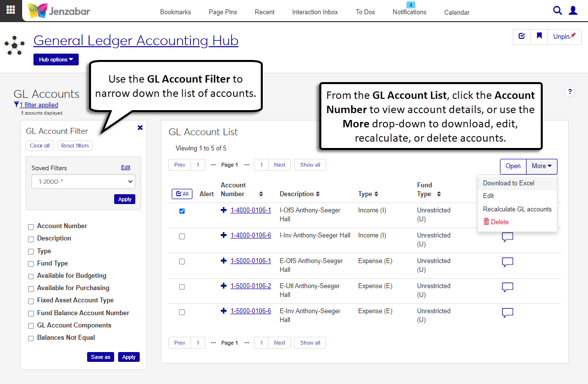Open comment icon for account 1-5000-0106-6
This screenshot has height=384, width=588.
tap(507, 313)
